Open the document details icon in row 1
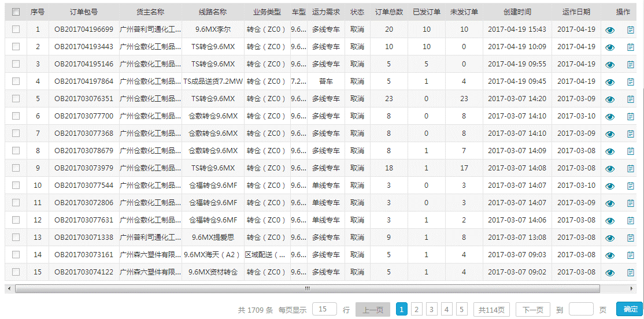 631,30
